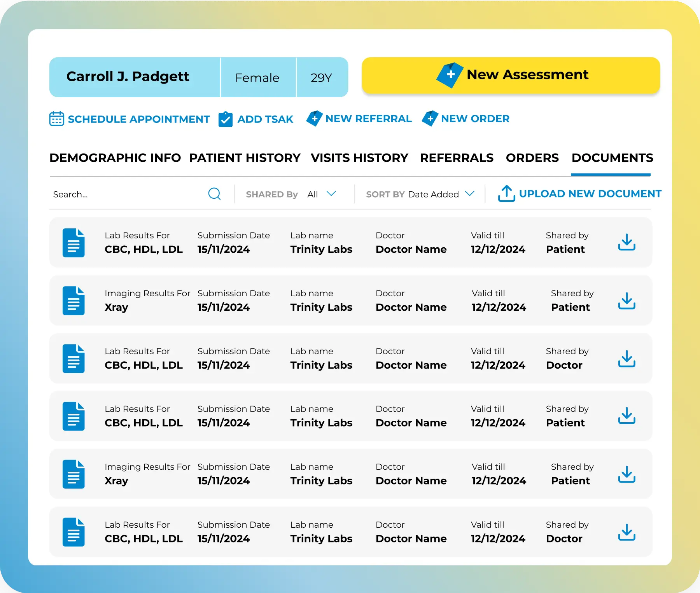Switch to the Demographic Info tab

pos(115,158)
